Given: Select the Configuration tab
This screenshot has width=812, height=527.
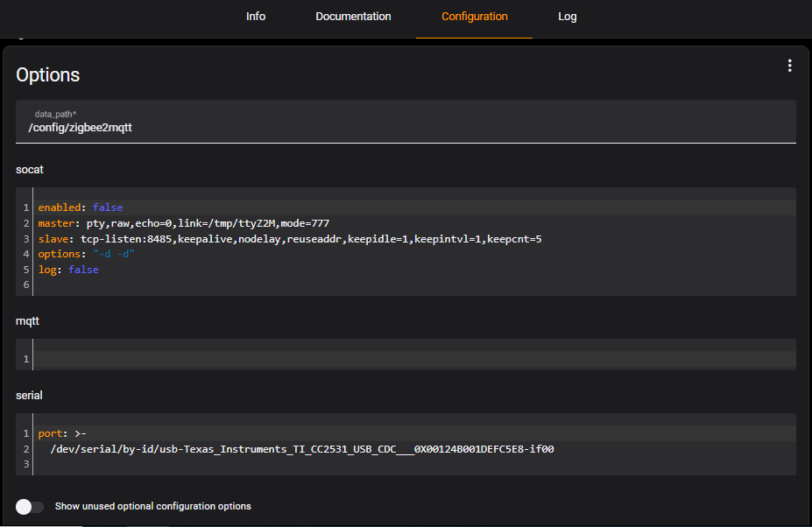Looking at the screenshot, I should pos(474,17).
